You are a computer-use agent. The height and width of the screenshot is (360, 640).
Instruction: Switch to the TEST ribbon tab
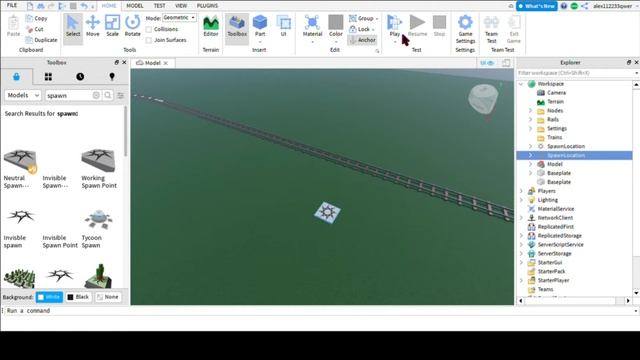pyautogui.click(x=159, y=6)
